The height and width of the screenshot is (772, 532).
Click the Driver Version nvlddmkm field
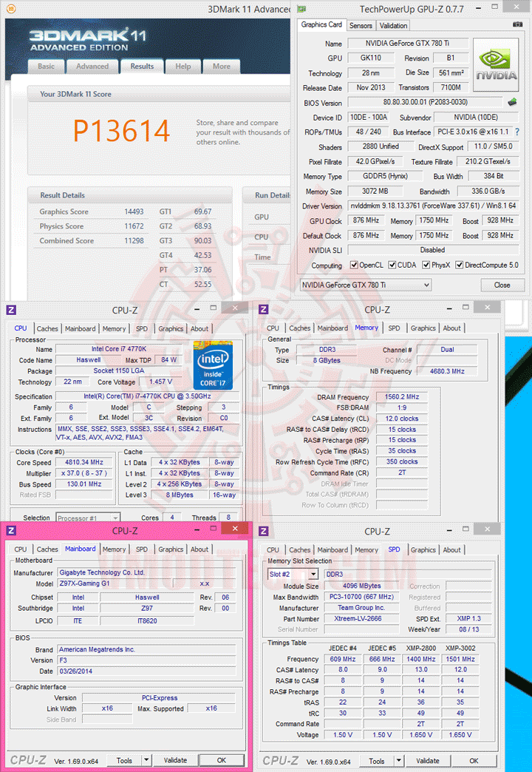pyautogui.click(x=433, y=206)
